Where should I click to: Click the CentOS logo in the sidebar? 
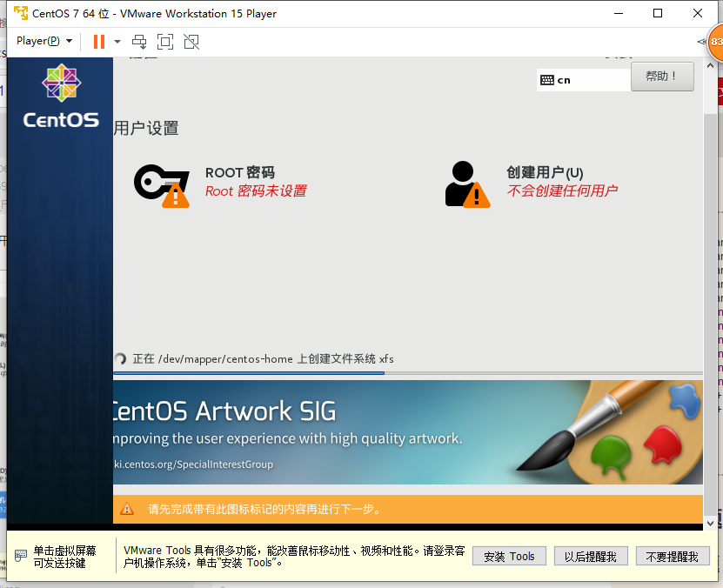61,96
